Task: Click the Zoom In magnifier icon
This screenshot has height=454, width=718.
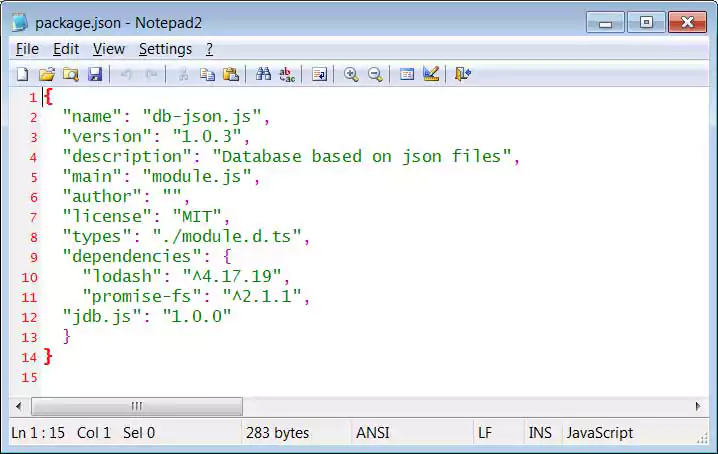Action: point(351,74)
